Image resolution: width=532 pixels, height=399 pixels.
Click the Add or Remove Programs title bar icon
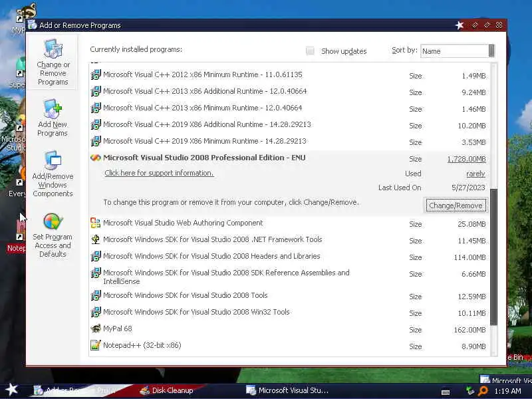[33, 25]
